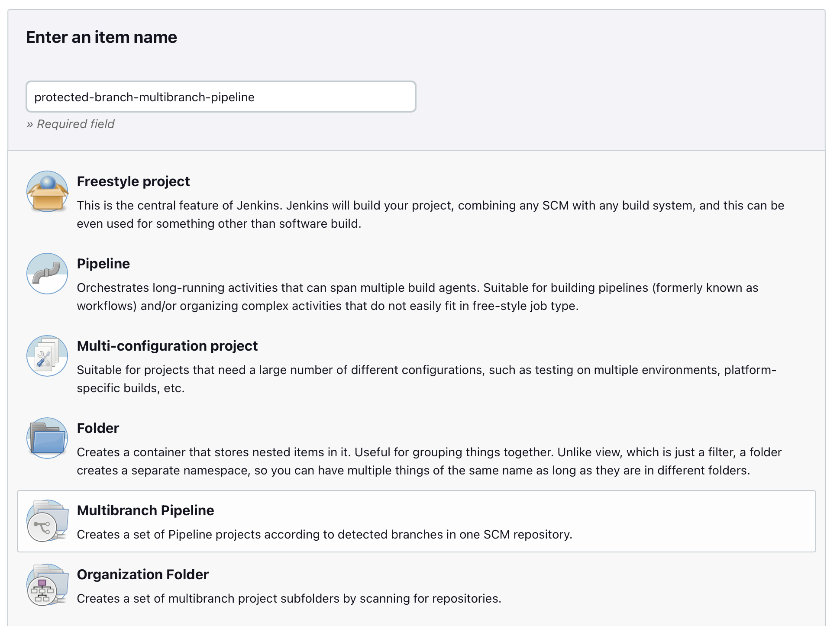840x626 pixels.
Task: Click the Multi-configuration project description text
Action: click(426, 379)
